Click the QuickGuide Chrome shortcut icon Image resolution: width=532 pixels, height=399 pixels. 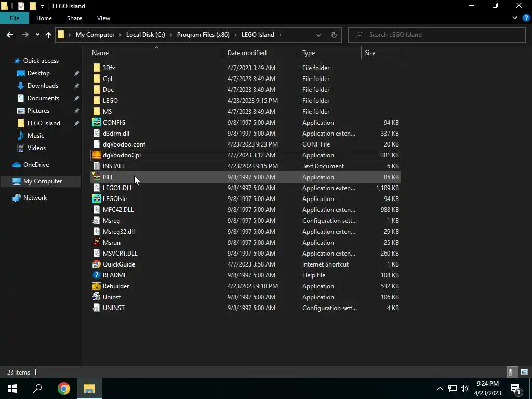(97, 264)
